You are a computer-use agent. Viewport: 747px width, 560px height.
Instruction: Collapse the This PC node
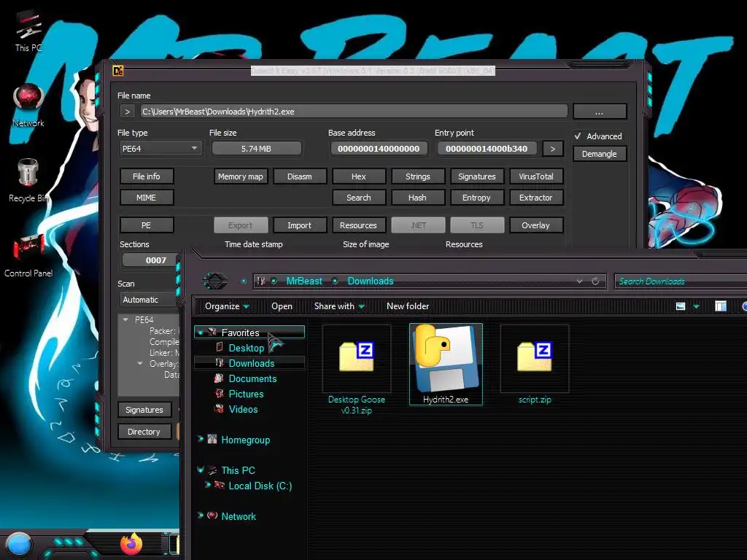click(201, 470)
